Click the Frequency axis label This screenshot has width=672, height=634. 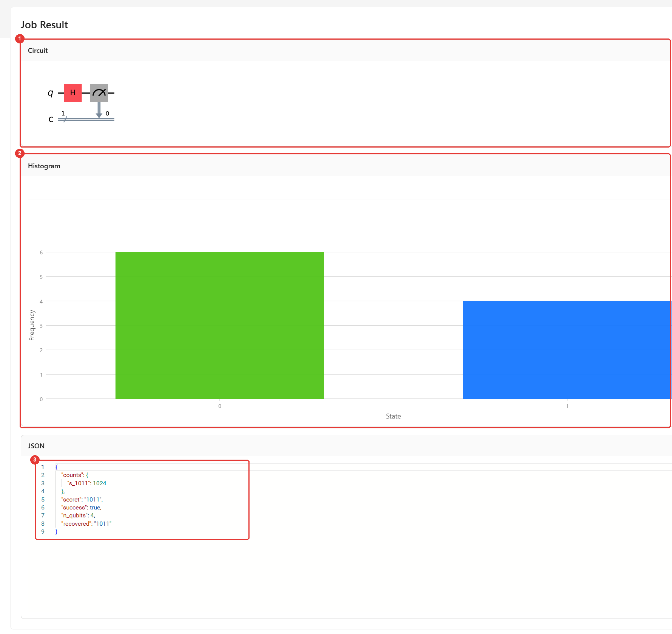coord(32,325)
